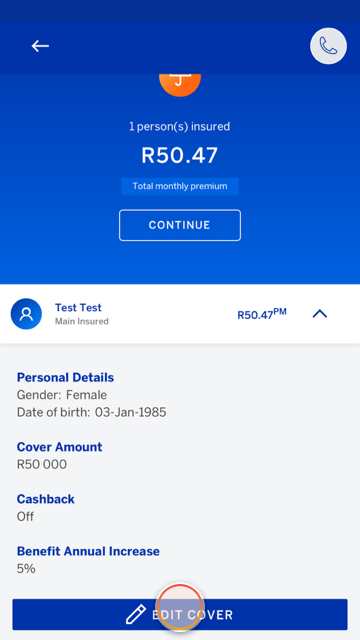360x640 pixels.
Task: Tap the pencil icon on Edit Cover
Action: (x=136, y=614)
